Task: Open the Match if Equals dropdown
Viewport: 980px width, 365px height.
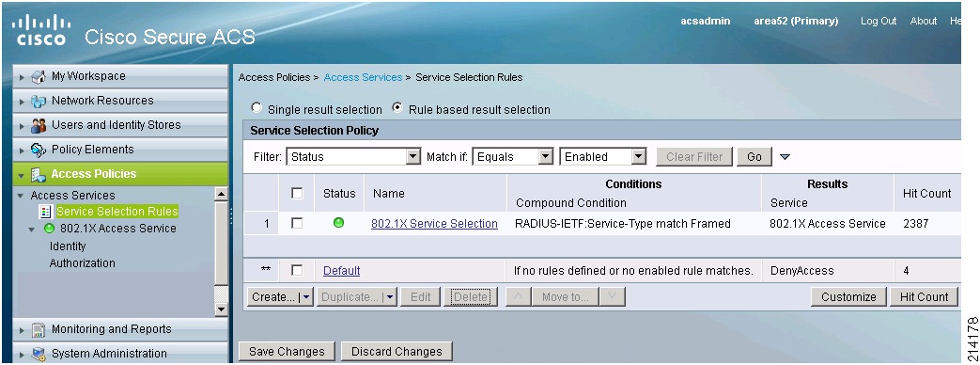Action: 513,156
